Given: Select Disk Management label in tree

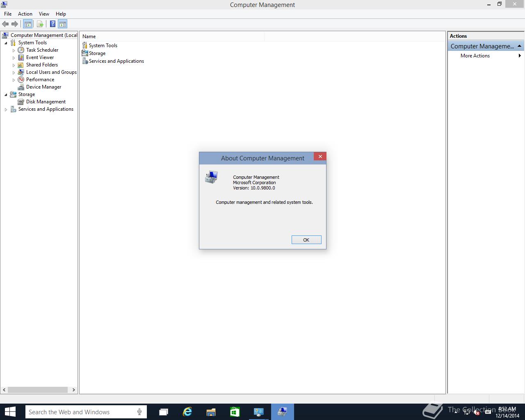Looking at the screenshot, I should [x=46, y=102].
